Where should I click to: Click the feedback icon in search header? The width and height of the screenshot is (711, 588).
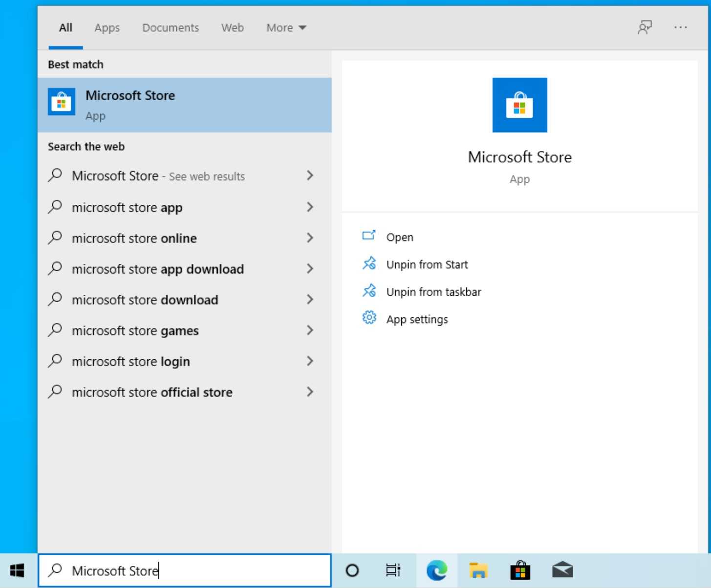[645, 27]
